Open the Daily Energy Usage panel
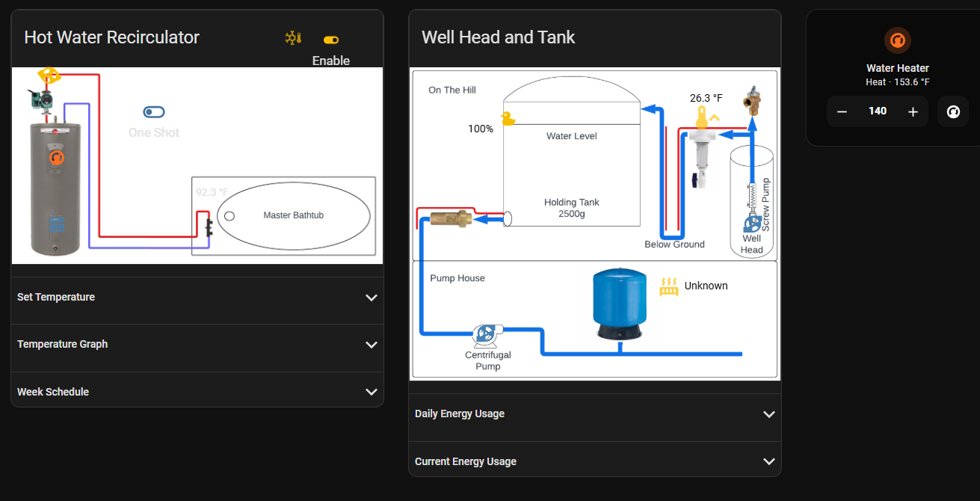980x501 pixels. (594, 414)
